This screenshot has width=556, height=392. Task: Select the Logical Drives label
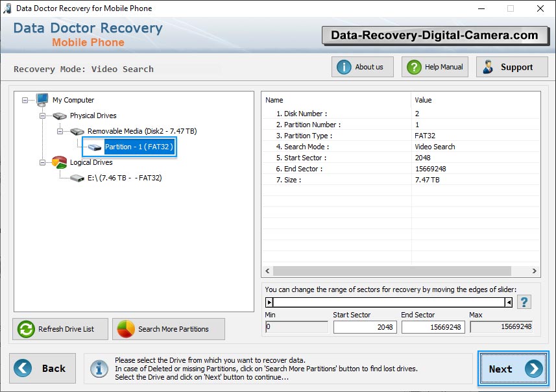(91, 162)
